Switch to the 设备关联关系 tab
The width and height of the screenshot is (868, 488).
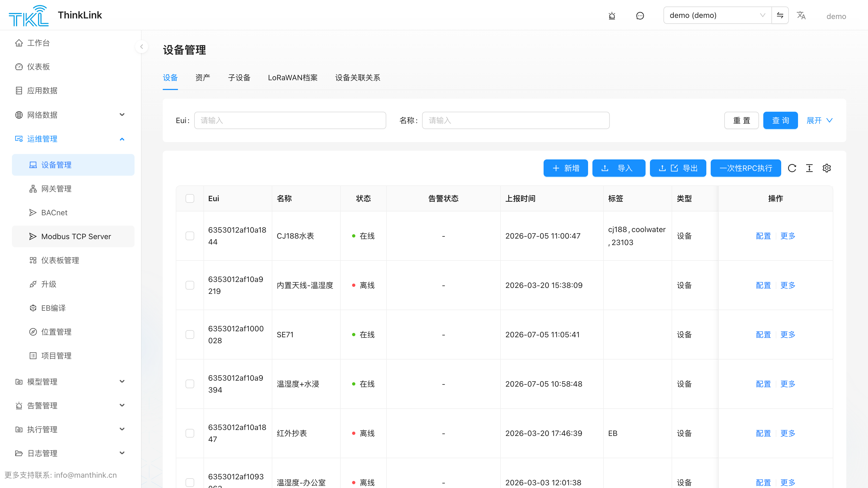[358, 78]
